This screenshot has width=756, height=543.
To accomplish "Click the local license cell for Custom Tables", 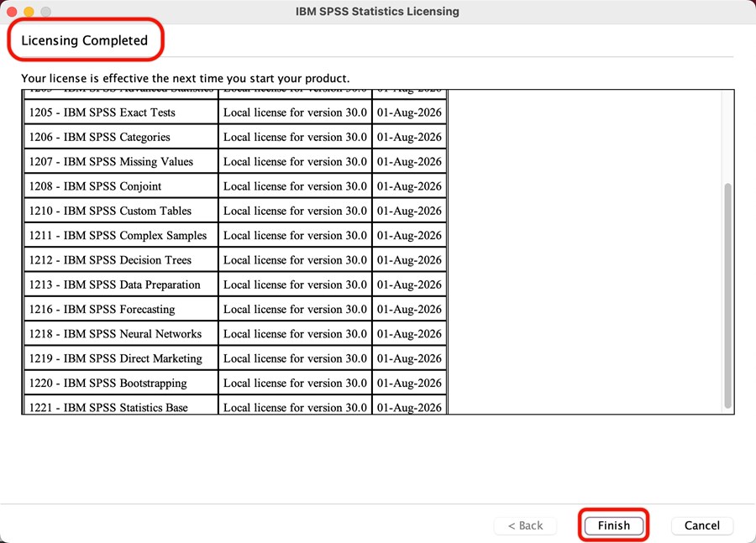I will point(295,211).
